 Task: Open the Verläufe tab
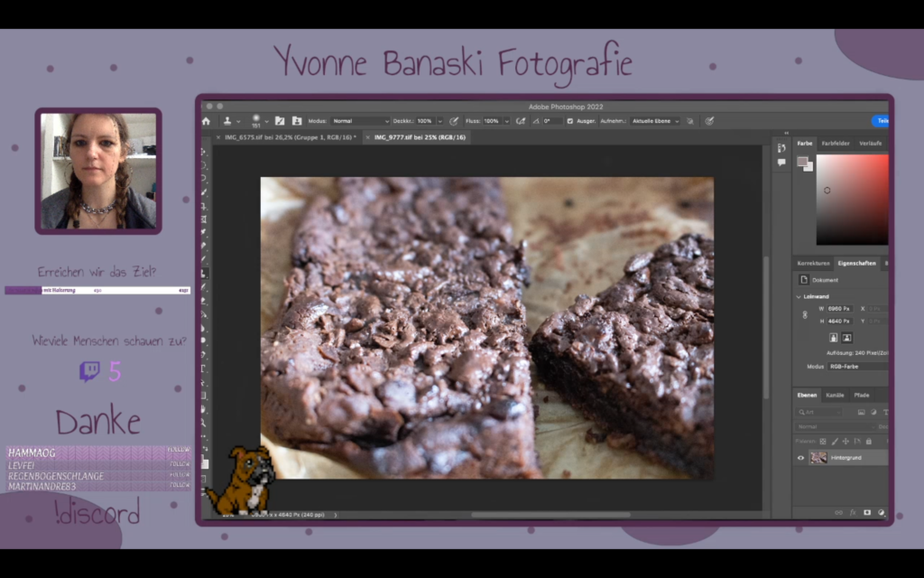click(871, 144)
